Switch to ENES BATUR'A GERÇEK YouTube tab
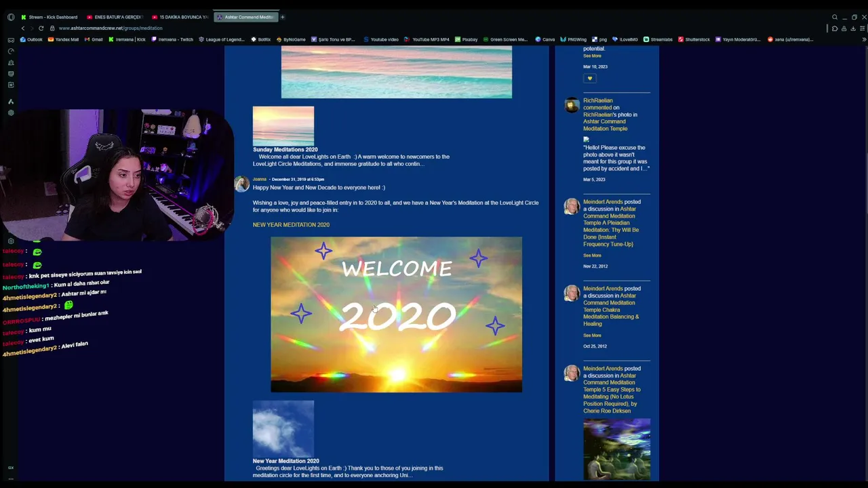The height and width of the screenshot is (488, 868). click(115, 17)
